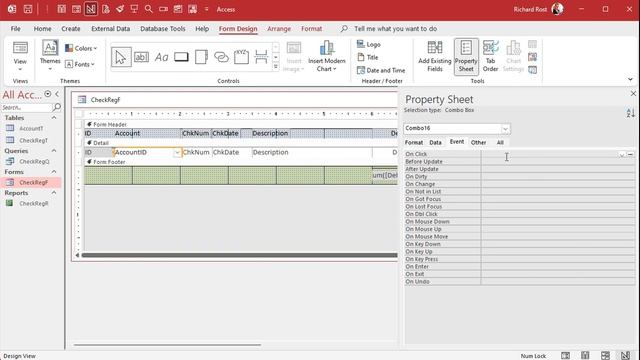Switch to Form View from status bar

pos(565,356)
